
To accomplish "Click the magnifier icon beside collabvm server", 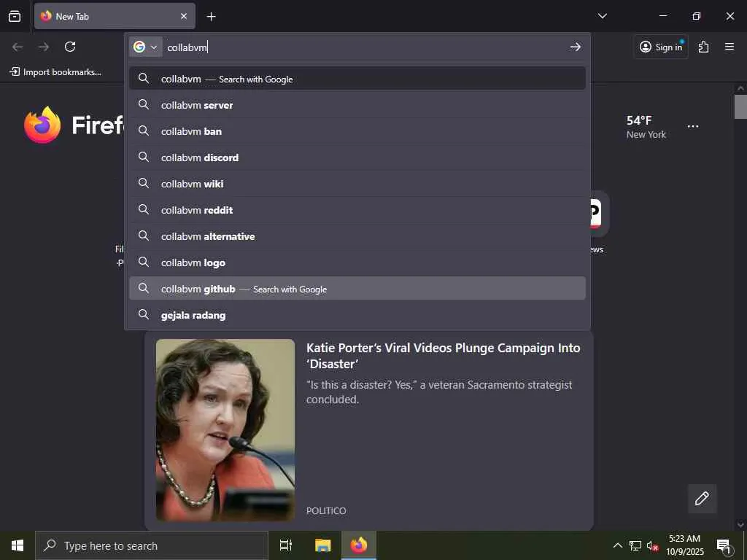I will pos(144,104).
